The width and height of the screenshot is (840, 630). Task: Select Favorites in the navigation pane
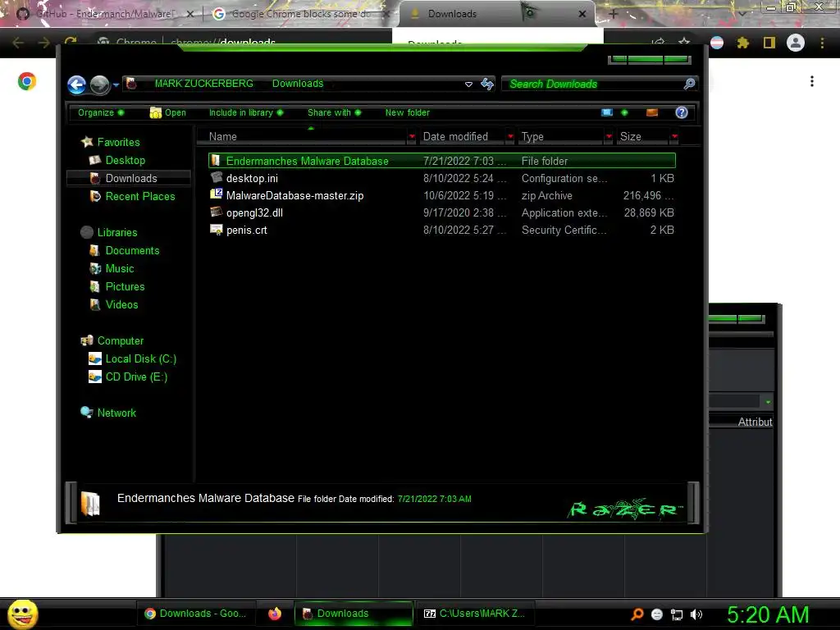118,142
